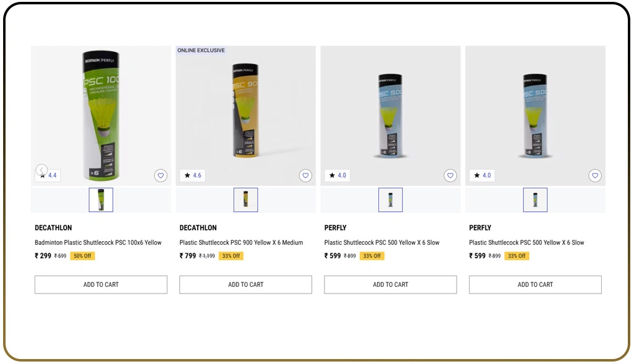This screenshot has width=634, height=364.
Task: Select the PSC 100 product thumbnail image
Action: click(x=101, y=199)
